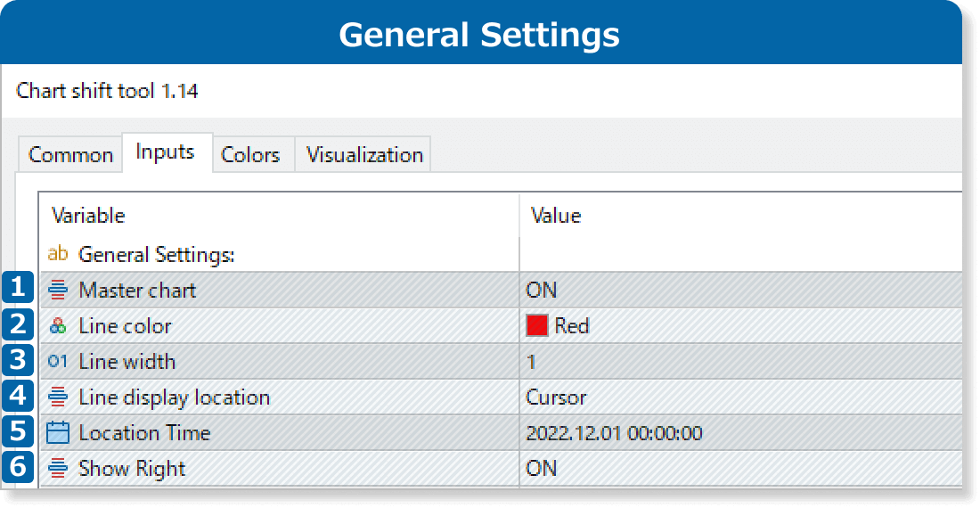Click the Line width integer icon

click(x=58, y=361)
